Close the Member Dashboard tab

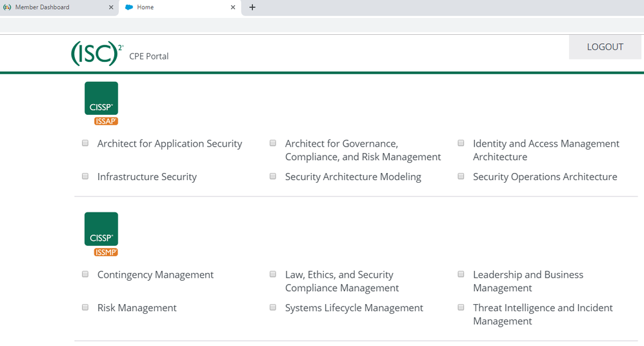coord(111,7)
